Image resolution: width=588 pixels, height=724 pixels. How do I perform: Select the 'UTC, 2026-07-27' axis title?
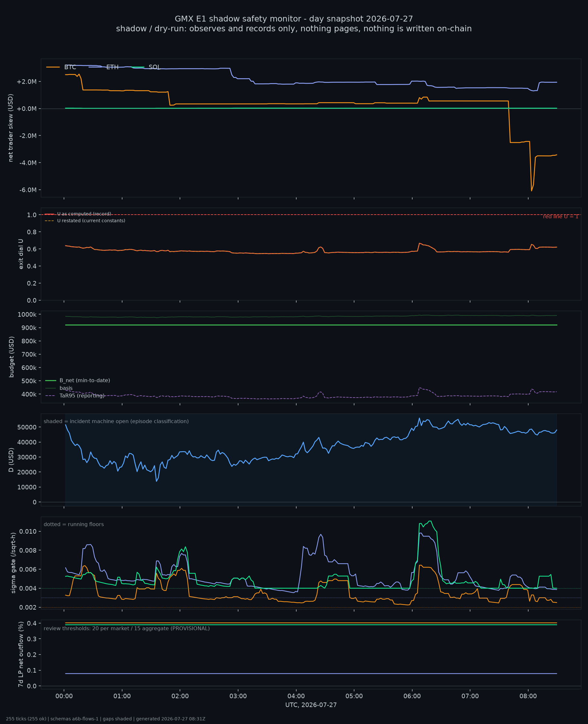(x=311, y=705)
